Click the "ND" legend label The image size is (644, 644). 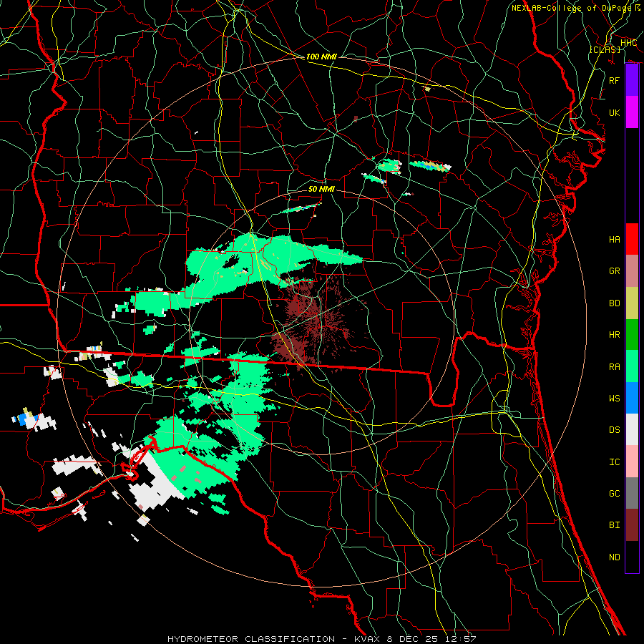[x=614, y=557]
